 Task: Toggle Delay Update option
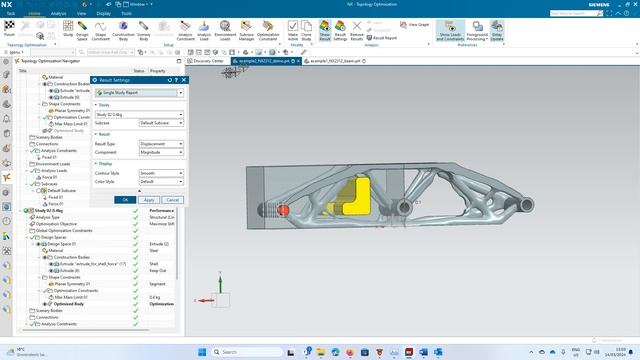tap(497, 31)
